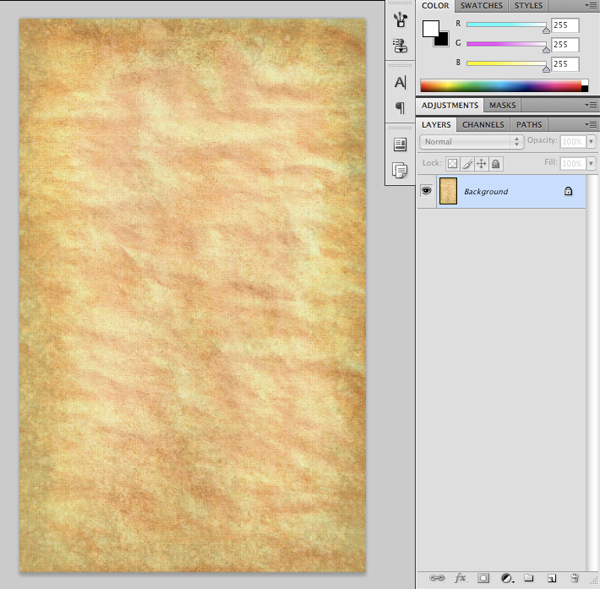The width and height of the screenshot is (600, 589).
Task: Select the Background layer thumbnail
Action: point(448,191)
